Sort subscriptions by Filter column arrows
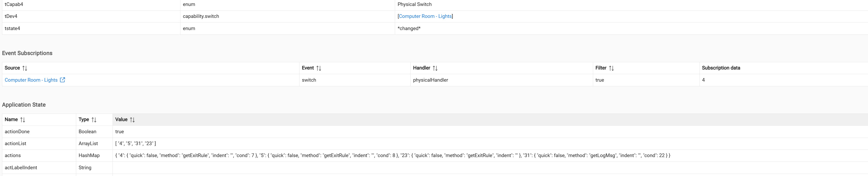 [611, 68]
